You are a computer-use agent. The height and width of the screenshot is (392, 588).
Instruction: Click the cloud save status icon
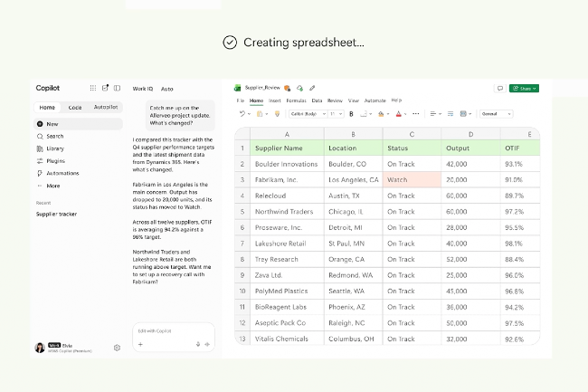click(299, 88)
